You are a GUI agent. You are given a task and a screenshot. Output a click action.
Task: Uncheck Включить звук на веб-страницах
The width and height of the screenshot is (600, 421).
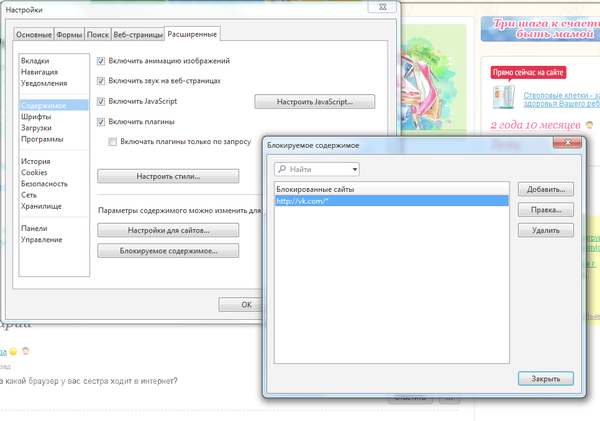coord(101,81)
